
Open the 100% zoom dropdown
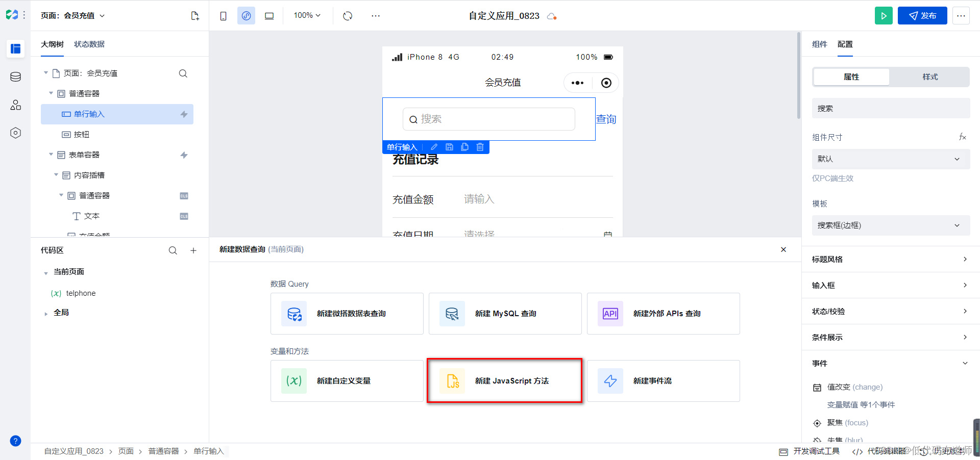[307, 16]
